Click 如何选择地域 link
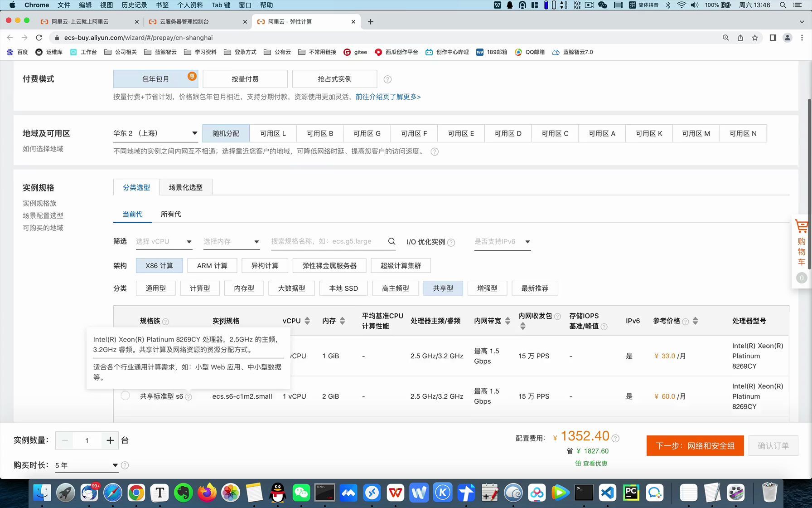 (x=43, y=149)
